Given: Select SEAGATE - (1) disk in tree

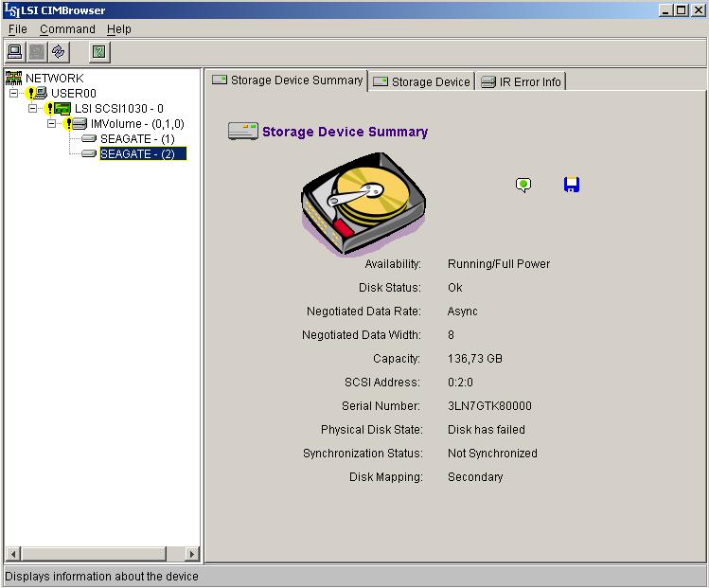Looking at the screenshot, I should [x=136, y=139].
